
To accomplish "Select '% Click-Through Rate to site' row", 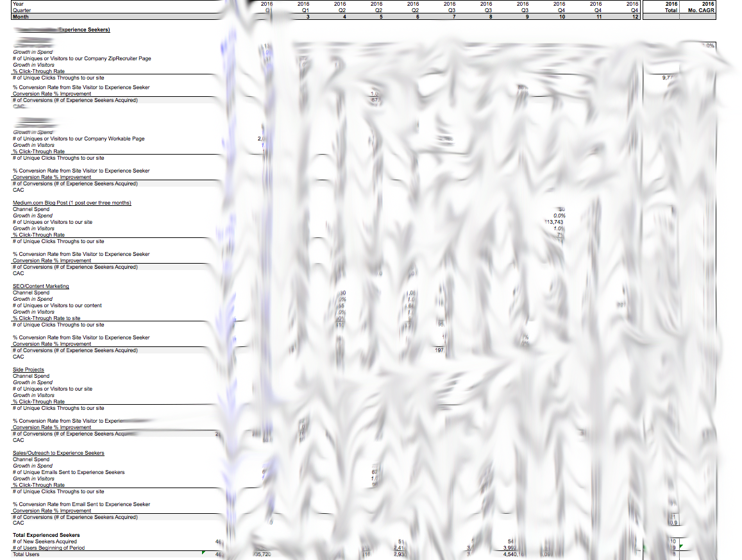I will pos(46,318).
